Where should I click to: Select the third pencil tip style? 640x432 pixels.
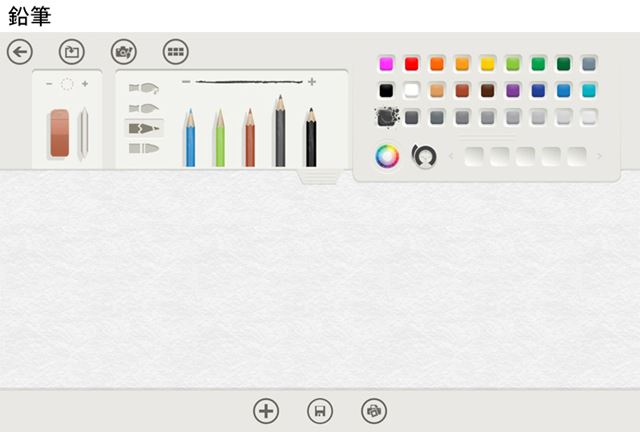click(x=144, y=129)
